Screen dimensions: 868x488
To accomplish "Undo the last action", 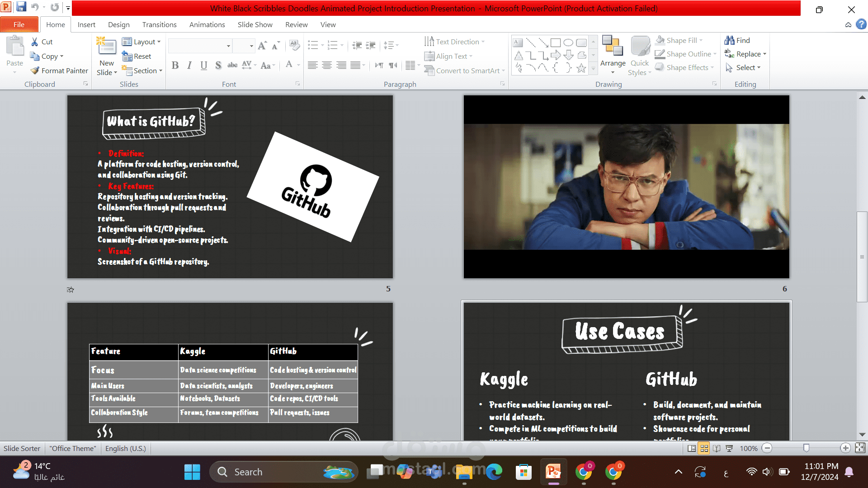I will pos(35,7).
